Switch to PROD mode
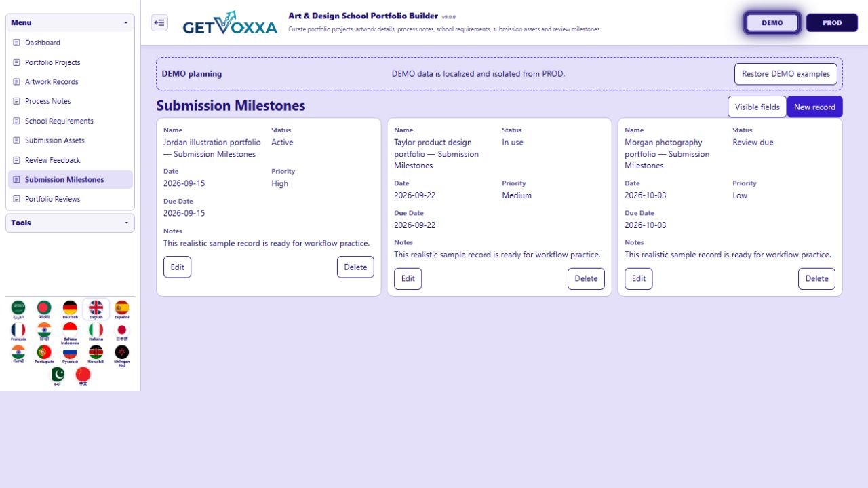The height and width of the screenshot is (488, 868). pos(832,22)
